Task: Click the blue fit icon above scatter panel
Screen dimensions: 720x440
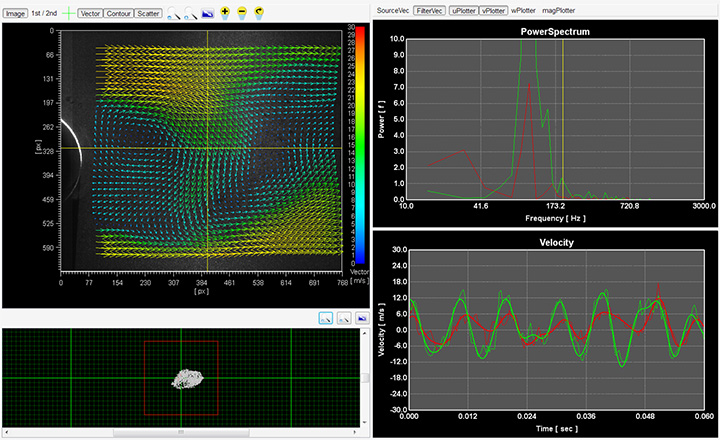Action: coord(362,318)
